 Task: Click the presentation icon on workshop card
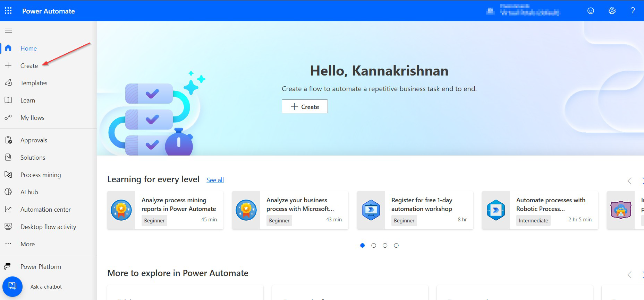tap(371, 210)
